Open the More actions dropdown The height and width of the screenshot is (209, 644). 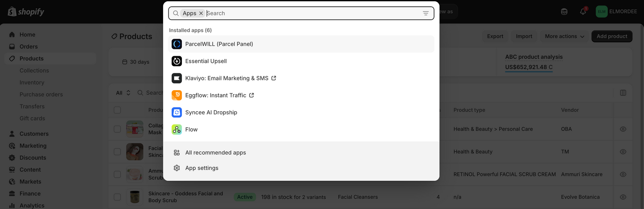tap(564, 36)
